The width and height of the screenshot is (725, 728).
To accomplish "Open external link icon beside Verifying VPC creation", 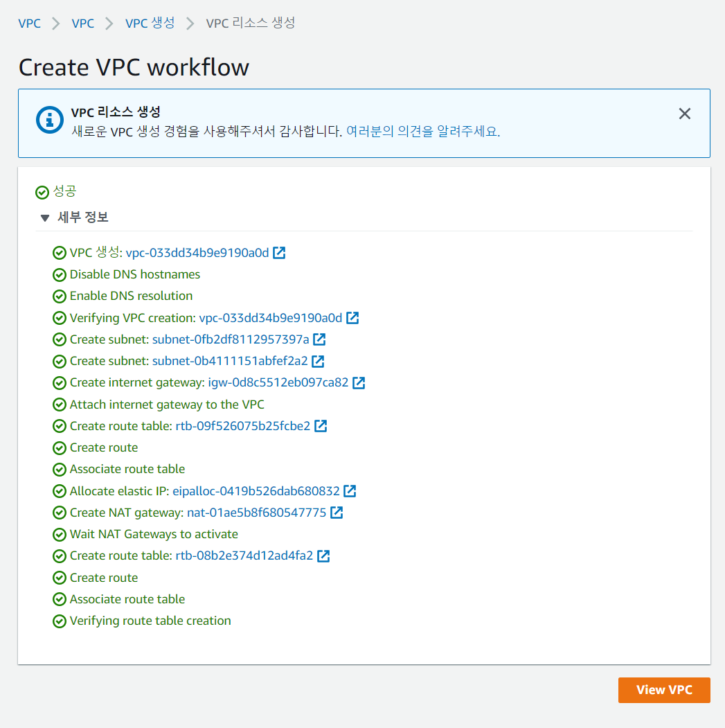I will click(x=352, y=317).
